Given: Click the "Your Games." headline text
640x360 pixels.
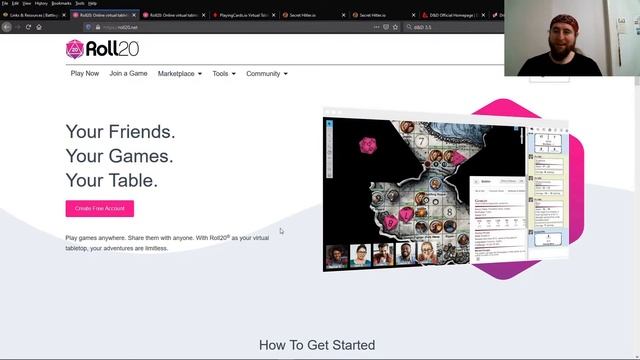Looking at the screenshot, I should pyautogui.click(x=120, y=156).
